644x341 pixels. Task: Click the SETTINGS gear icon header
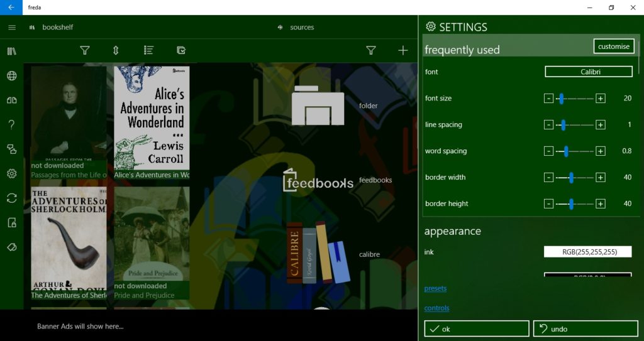pos(430,26)
